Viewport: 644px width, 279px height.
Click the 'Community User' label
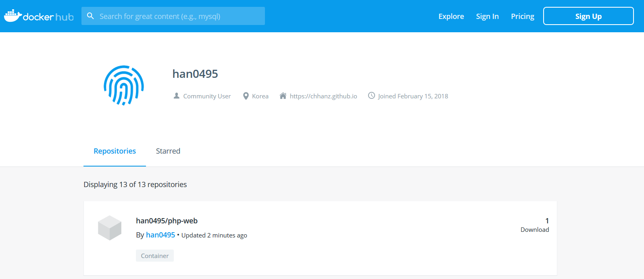point(207,96)
